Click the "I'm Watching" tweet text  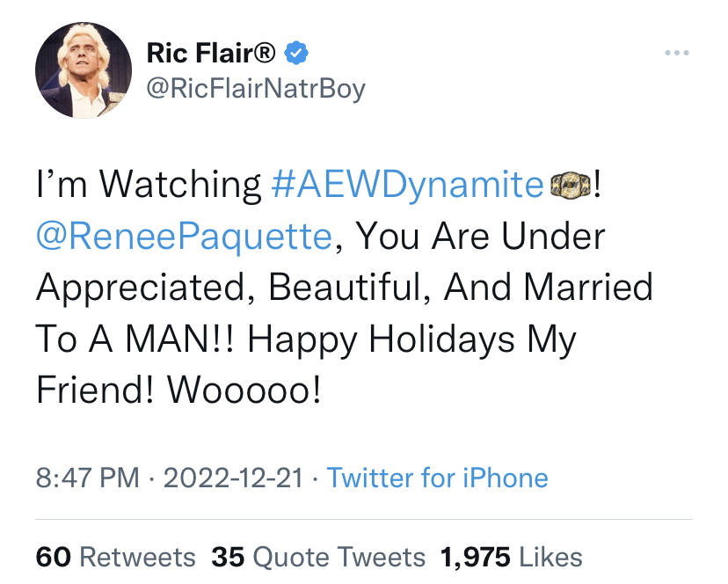pos(149,185)
